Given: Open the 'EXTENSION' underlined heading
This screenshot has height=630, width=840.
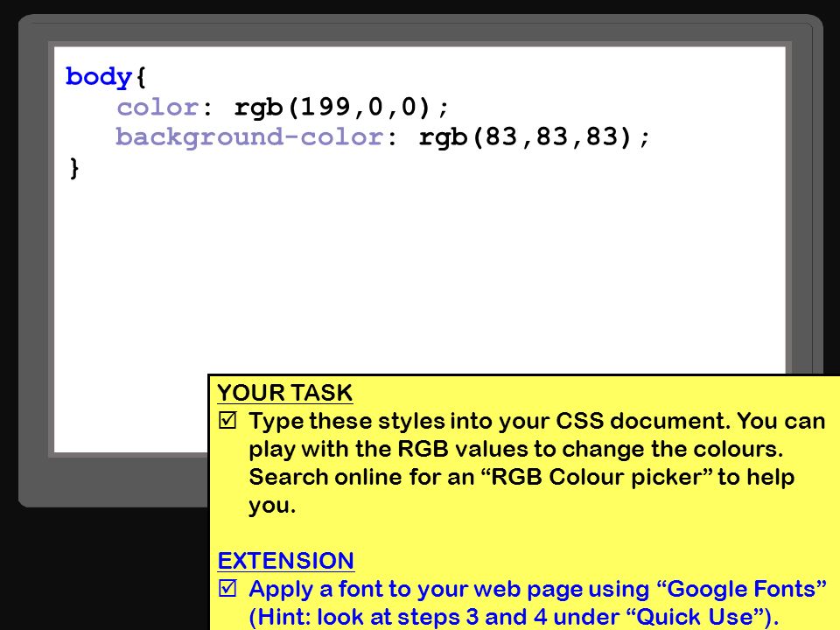Looking at the screenshot, I should pyautogui.click(x=285, y=561).
